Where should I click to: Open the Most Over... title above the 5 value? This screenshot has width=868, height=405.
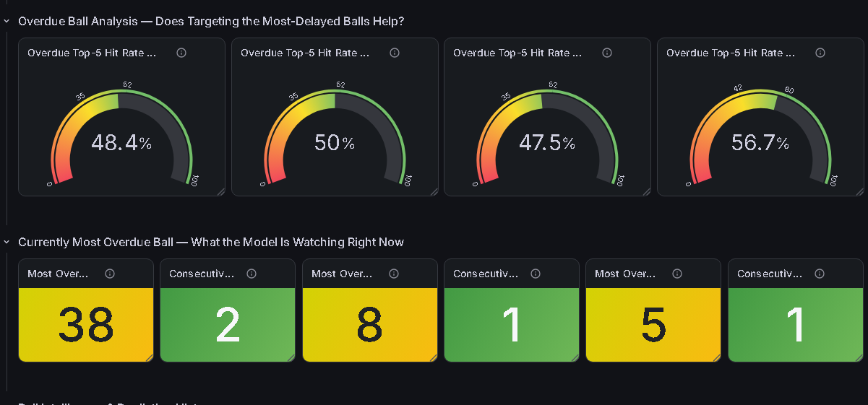[625, 274]
